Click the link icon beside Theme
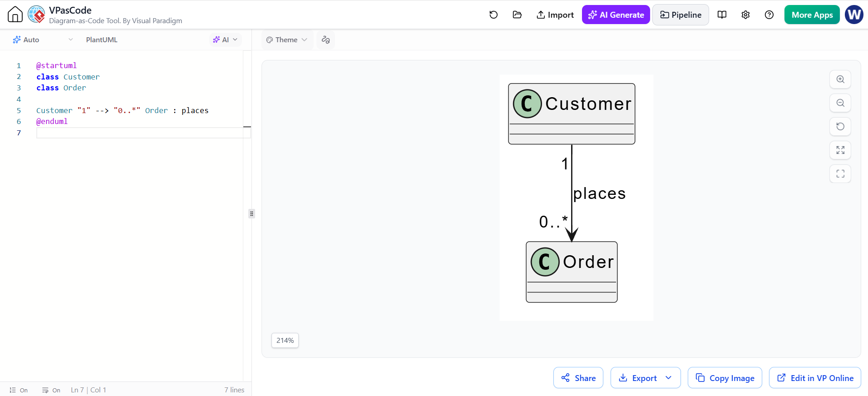This screenshot has width=868, height=396. (x=325, y=40)
